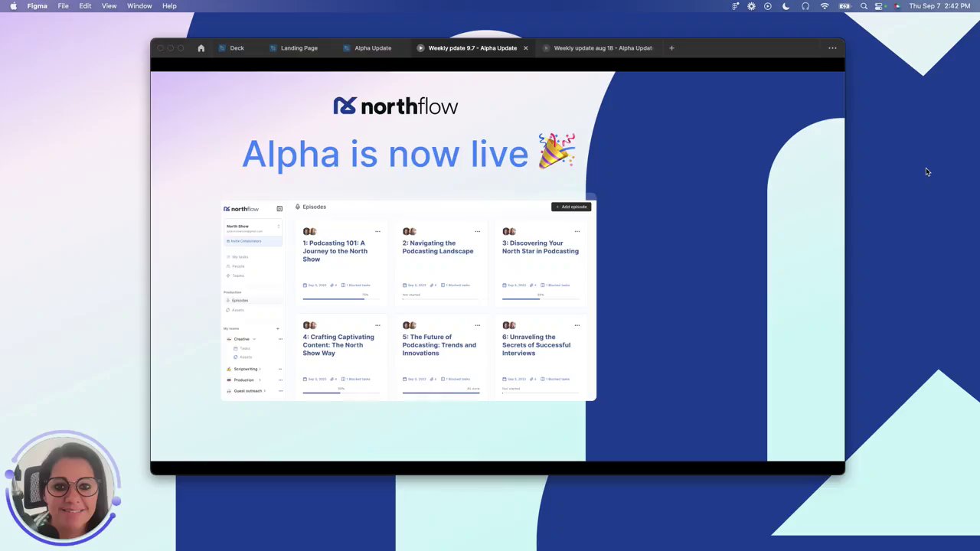Open the View menu
The image size is (980, 551).
(109, 6)
